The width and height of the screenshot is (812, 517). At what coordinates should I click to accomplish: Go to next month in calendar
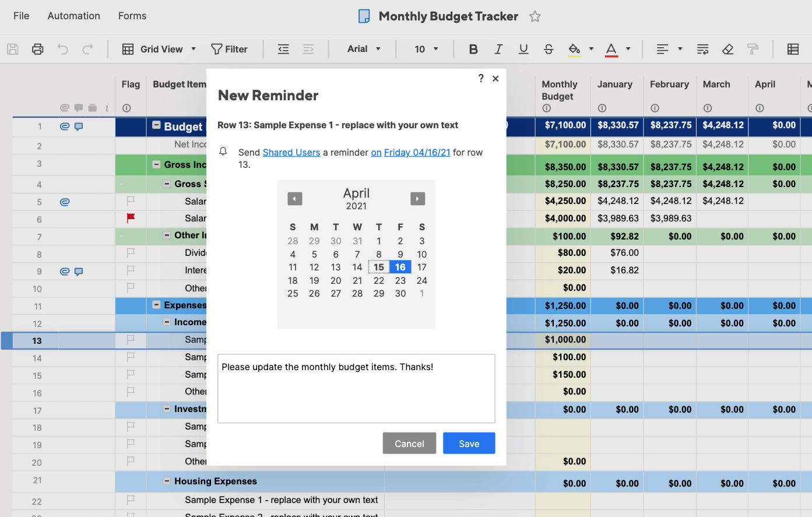point(417,199)
